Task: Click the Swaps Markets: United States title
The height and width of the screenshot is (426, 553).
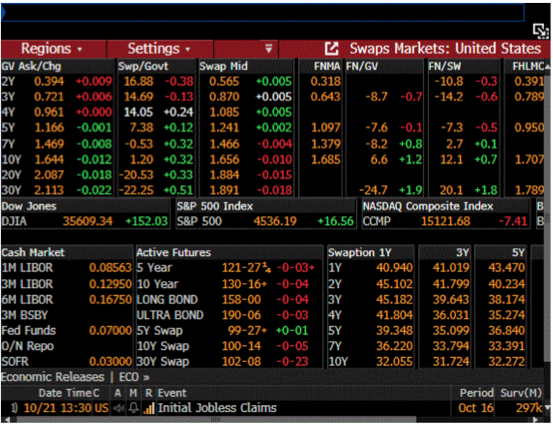Action: 445,49
